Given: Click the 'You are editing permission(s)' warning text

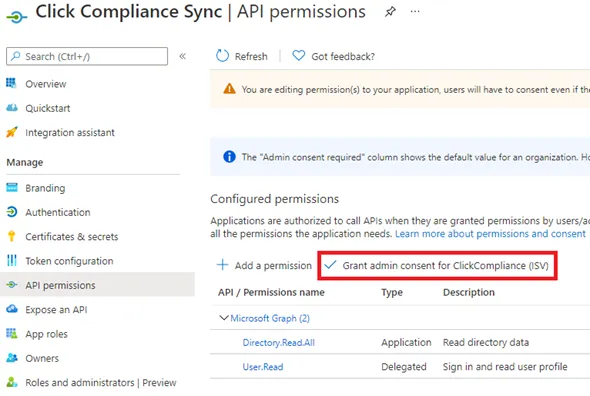Looking at the screenshot, I should (x=415, y=90).
